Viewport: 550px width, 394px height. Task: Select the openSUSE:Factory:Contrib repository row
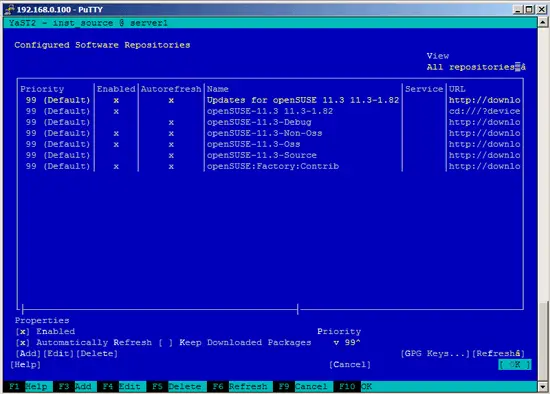(x=270, y=166)
